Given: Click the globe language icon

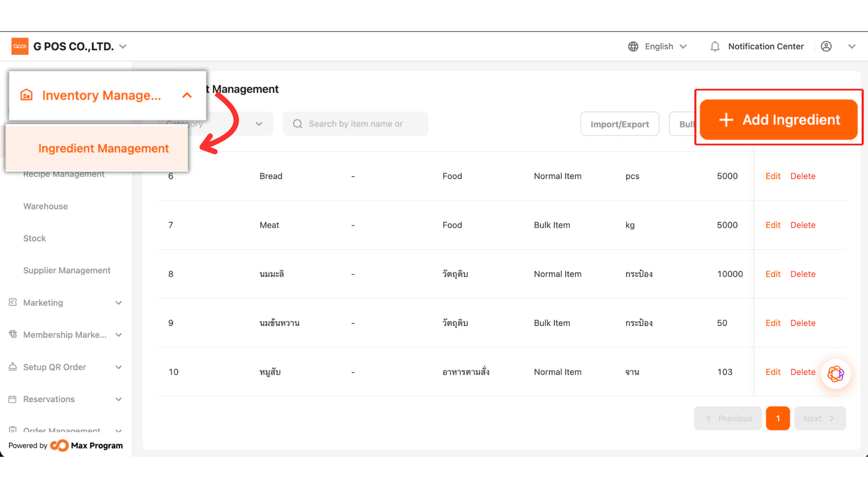Looking at the screenshot, I should pyautogui.click(x=633, y=47).
